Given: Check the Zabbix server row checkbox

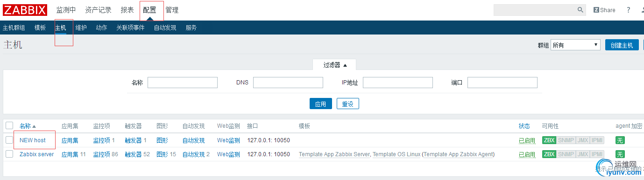Looking at the screenshot, I should (9, 154).
